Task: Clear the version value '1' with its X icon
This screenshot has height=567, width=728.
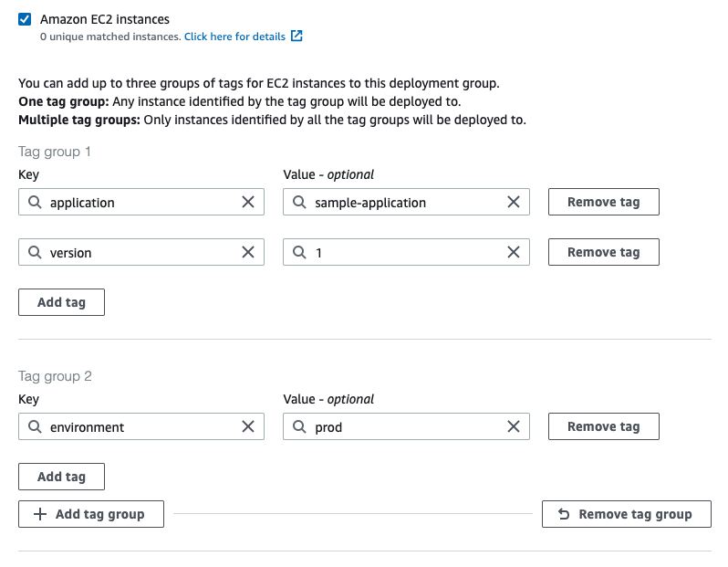Action: click(x=514, y=252)
